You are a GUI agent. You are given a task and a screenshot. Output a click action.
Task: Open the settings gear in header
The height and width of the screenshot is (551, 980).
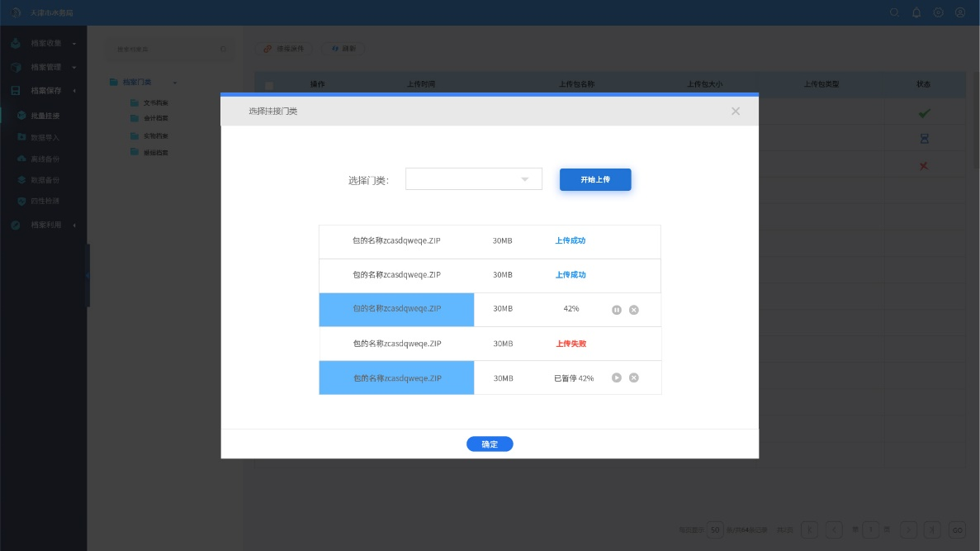point(939,12)
